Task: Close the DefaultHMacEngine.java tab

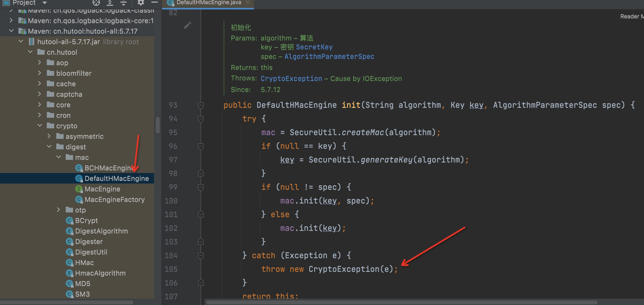Action: pyautogui.click(x=247, y=3)
